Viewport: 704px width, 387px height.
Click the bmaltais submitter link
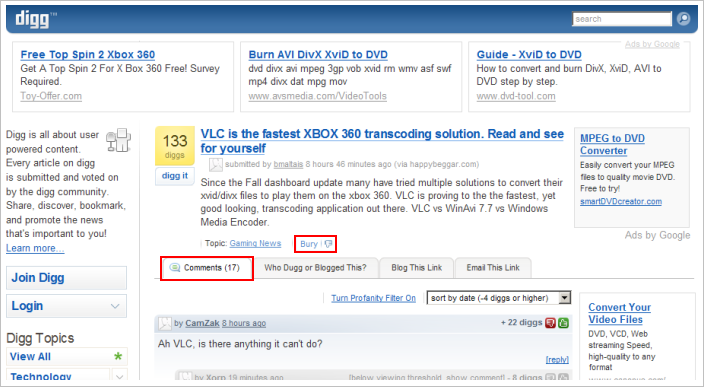point(288,164)
